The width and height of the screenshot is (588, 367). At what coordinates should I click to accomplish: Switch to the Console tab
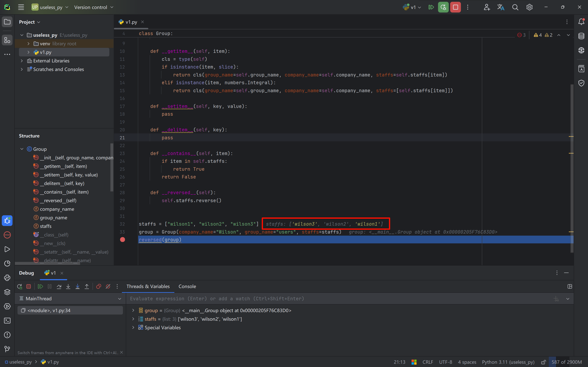187,286
